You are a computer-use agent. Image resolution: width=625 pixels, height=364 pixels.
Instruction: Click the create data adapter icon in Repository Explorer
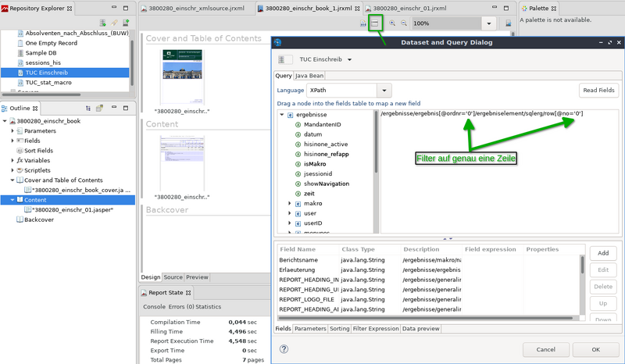point(102,23)
